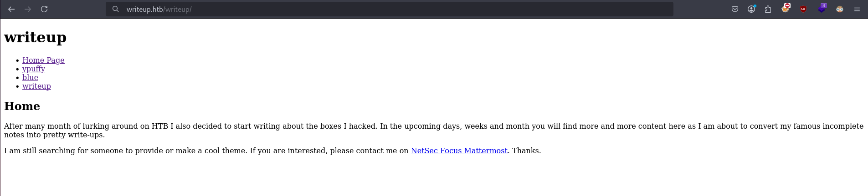Open the Firefox account menu
Screen dimensions: 868x196
[x=751, y=9]
